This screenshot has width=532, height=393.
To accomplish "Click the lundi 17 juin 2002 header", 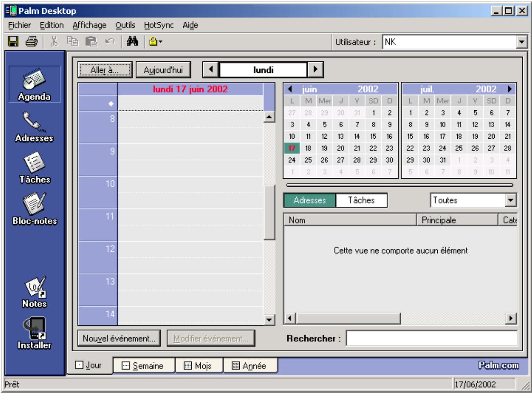I will (x=190, y=89).
